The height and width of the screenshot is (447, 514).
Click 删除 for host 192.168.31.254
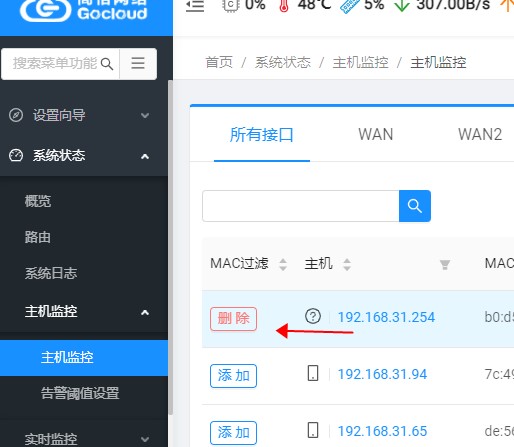(233, 319)
